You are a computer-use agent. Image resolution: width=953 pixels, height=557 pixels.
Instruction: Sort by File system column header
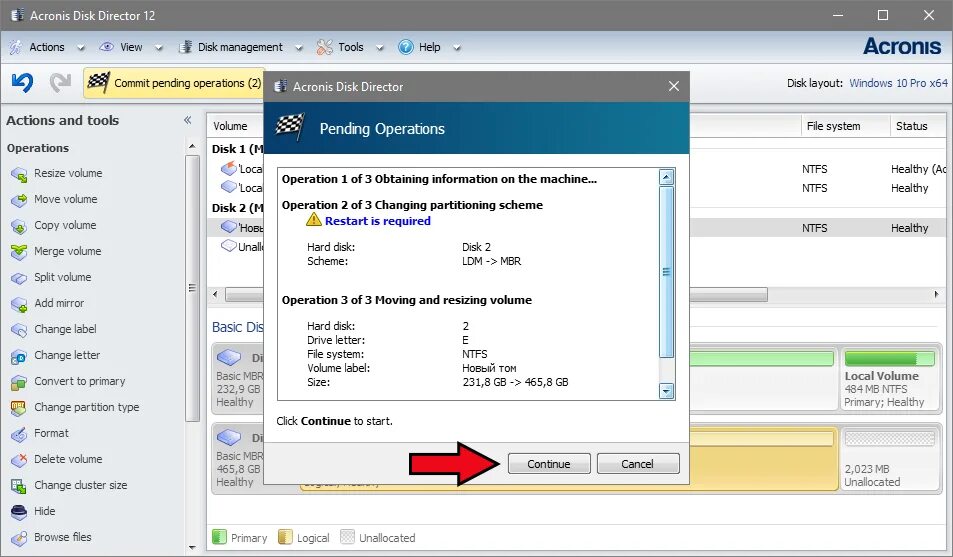point(845,126)
